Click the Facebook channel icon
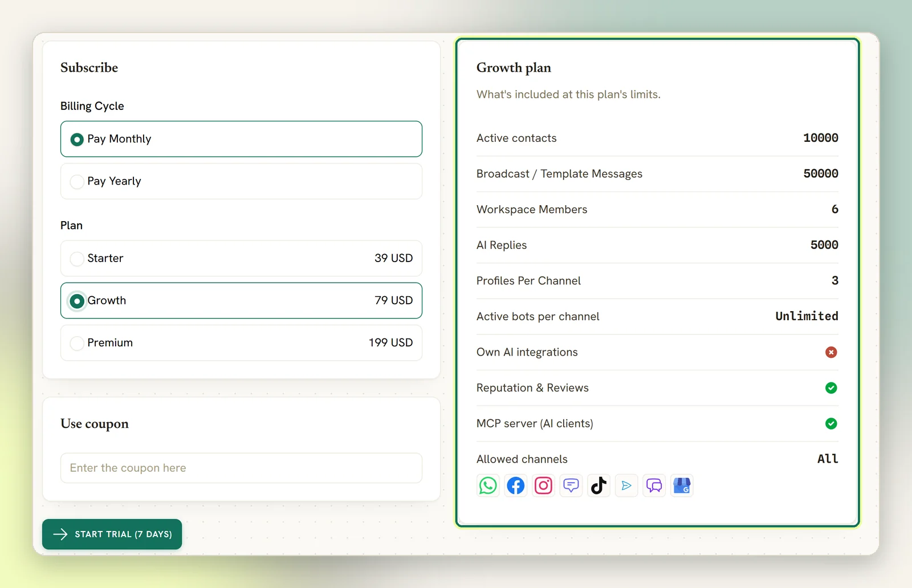The width and height of the screenshot is (912, 588). tap(516, 485)
